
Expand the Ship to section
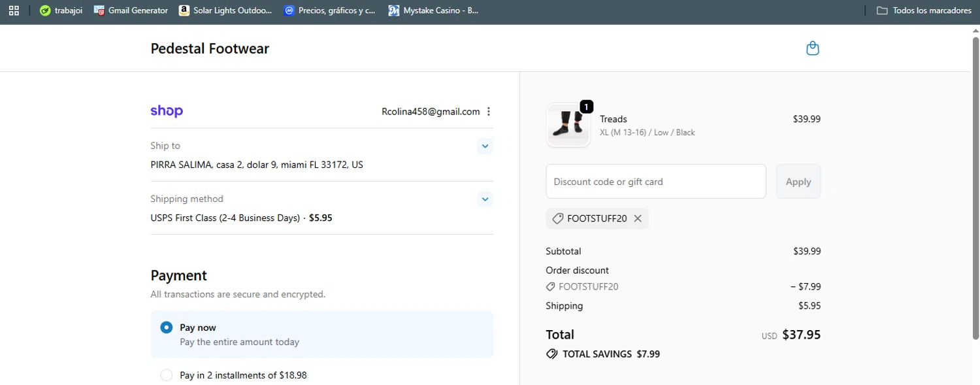tap(485, 146)
